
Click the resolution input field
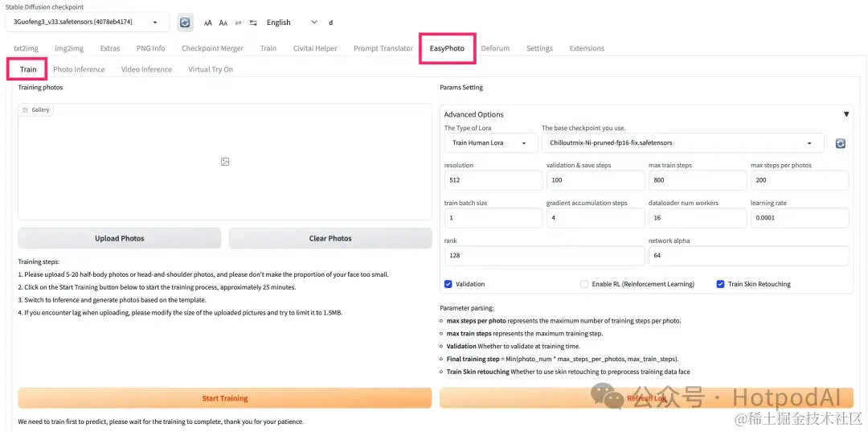pyautogui.click(x=493, y=180)
